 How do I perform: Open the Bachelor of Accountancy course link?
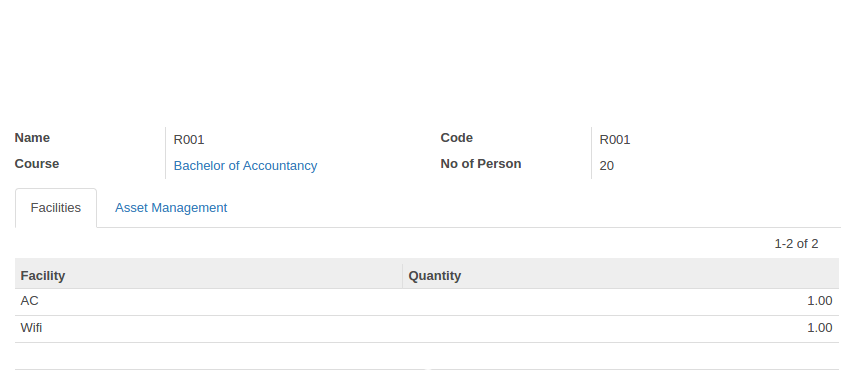(245, 166)
